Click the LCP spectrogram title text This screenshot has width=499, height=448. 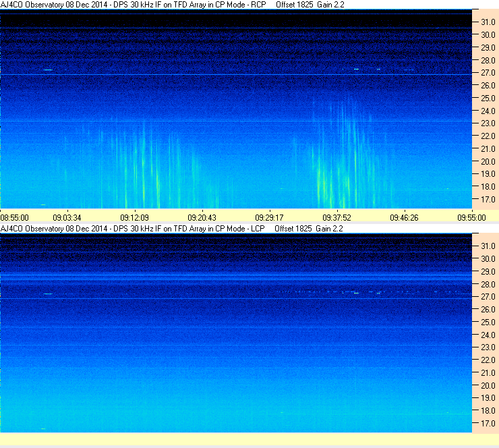coord(171,229)
